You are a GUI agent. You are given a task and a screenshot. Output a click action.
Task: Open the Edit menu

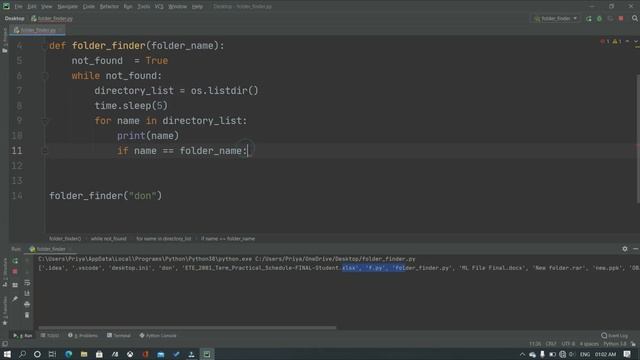pyautogui.click(x=32, y=7)
